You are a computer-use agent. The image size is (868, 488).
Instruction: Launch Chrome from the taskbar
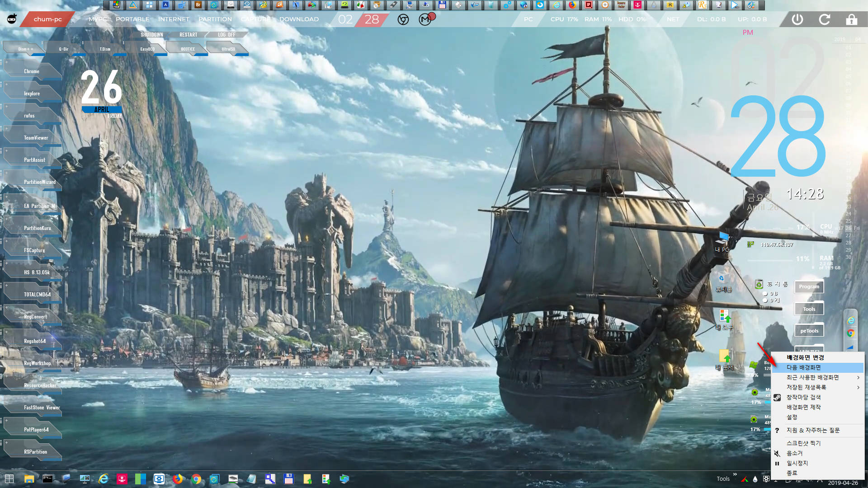pyautogui.click(x=196, y=479)
